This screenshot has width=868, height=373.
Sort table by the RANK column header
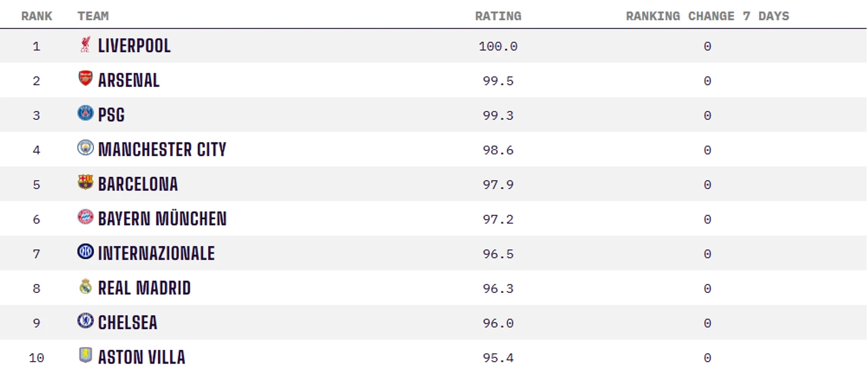[37, 16]
